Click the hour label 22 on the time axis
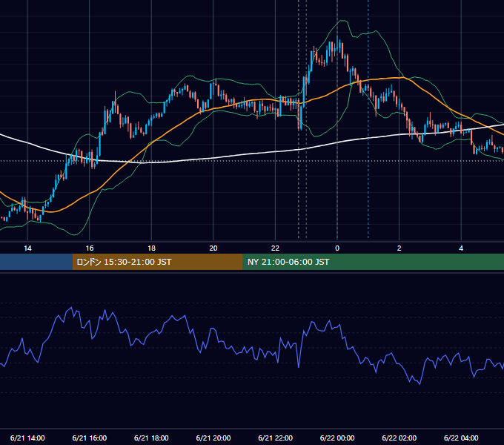Viewport: 504px width, 445px height. click(x=275, y=248)
